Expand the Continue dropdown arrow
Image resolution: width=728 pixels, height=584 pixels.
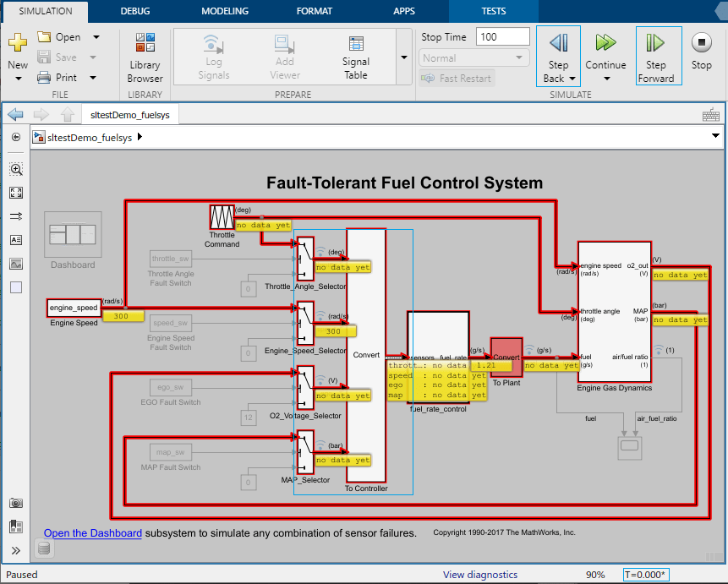pos(606,79)
